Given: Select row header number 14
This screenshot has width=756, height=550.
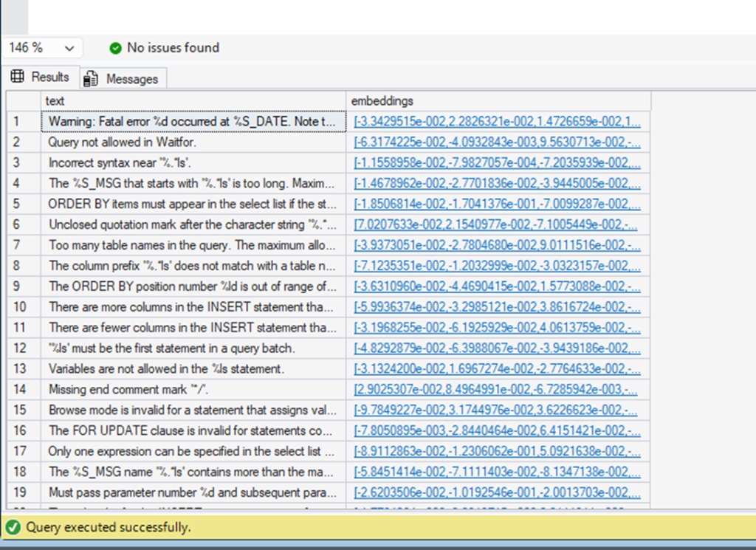Looking at the screenshot, I should click(20, 389).
